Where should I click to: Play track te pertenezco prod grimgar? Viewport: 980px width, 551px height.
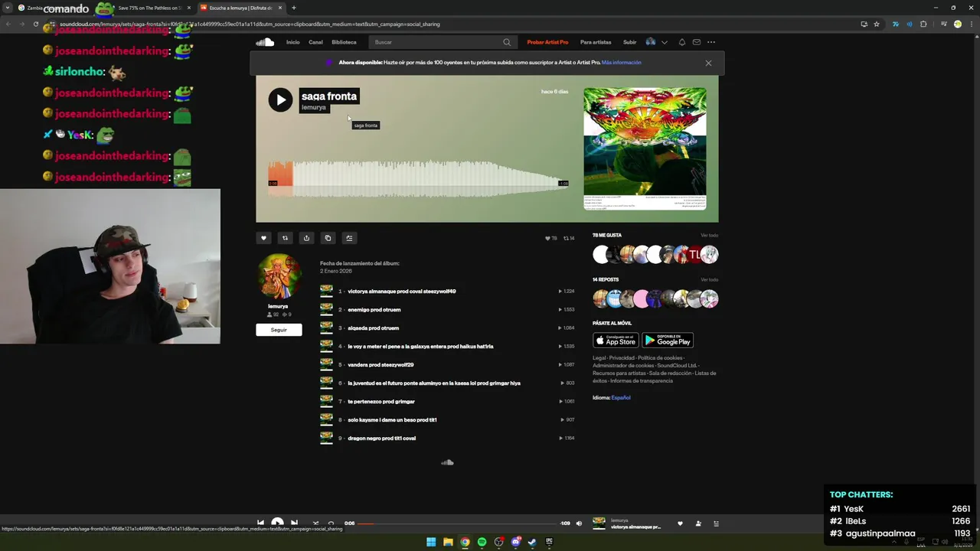pos(381,402)
